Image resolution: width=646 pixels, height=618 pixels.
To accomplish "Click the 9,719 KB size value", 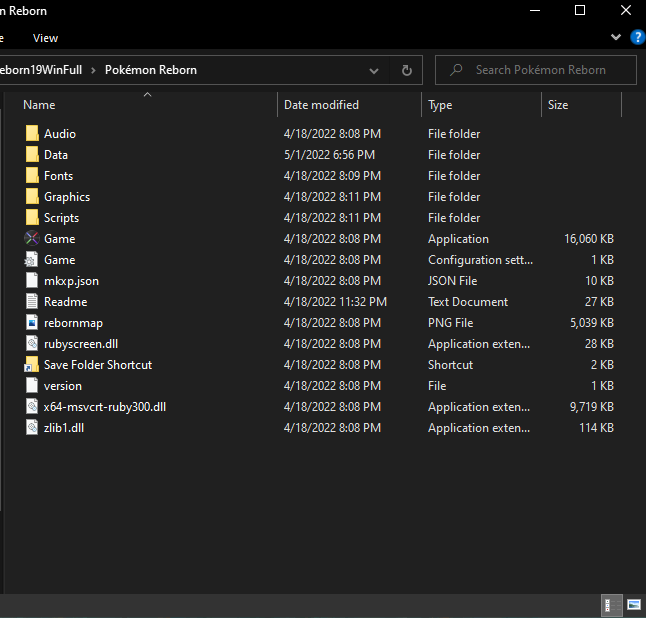I will [592, 407].
